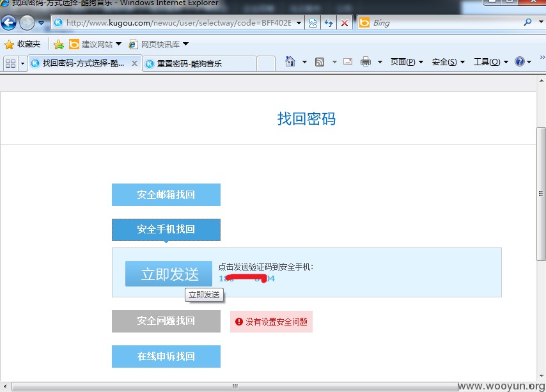The width and height of the screenshot is (546, 392).
Task: Click the 找回密码 page heading
Action: point(306,119)
